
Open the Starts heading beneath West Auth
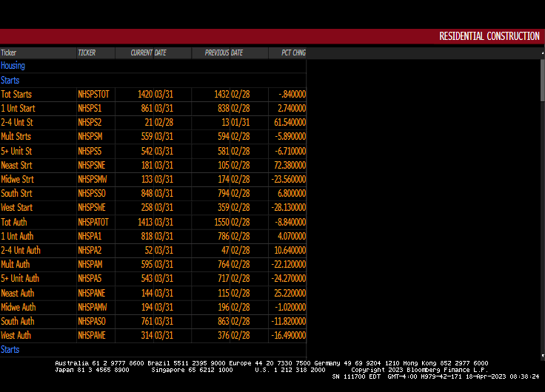(10, 349)
